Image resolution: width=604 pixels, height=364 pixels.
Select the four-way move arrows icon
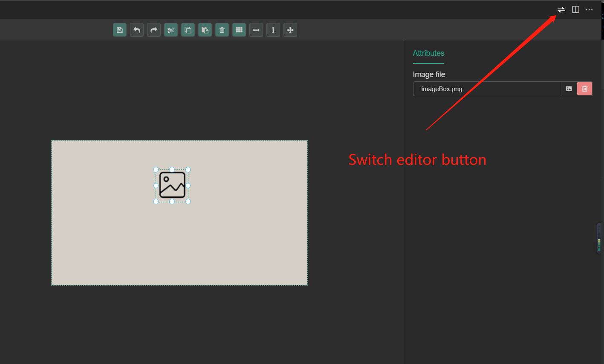click(290, 30)
